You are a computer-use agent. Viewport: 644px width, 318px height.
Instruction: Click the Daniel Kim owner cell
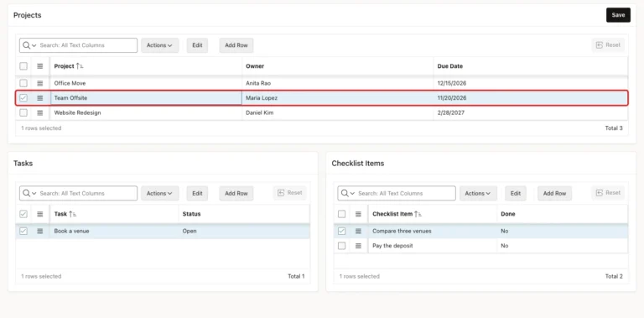[338, 112]
